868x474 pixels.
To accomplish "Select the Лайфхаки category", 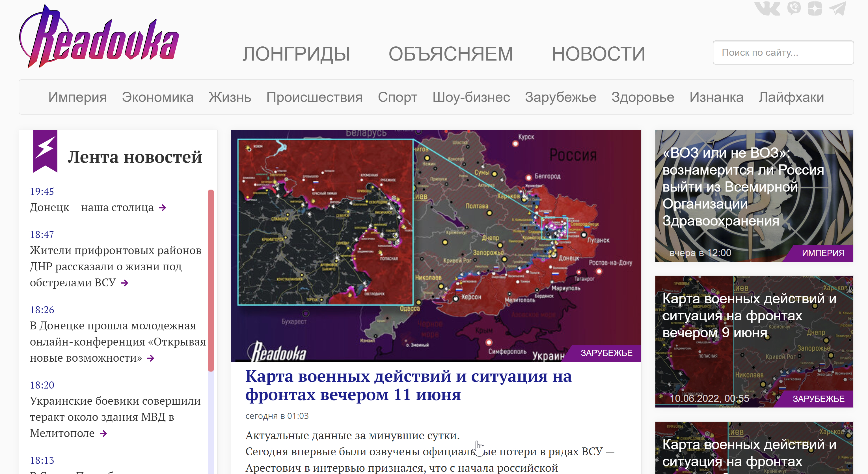I will click(791, 97).
